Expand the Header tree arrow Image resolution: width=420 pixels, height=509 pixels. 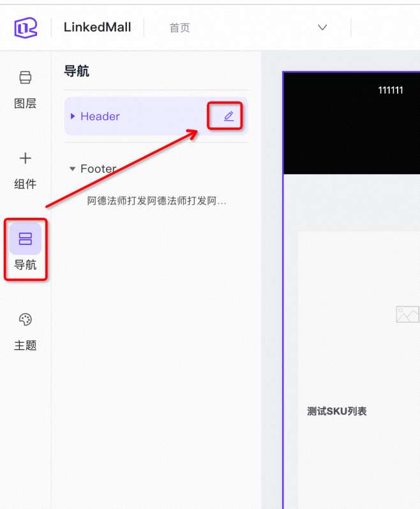coord(73,116)
